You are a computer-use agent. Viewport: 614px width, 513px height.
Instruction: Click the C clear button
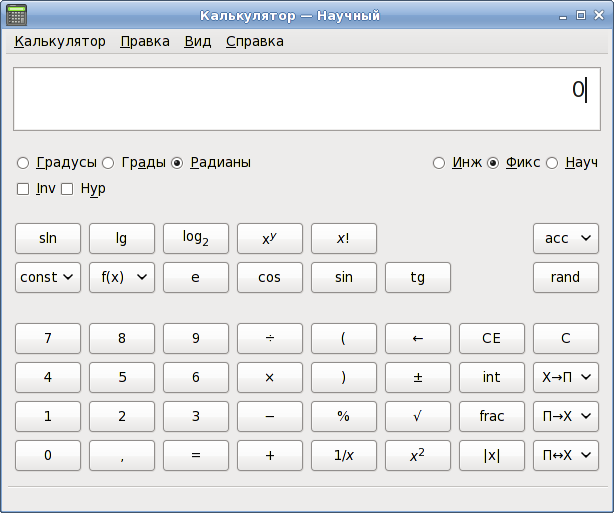pos(566,338)
